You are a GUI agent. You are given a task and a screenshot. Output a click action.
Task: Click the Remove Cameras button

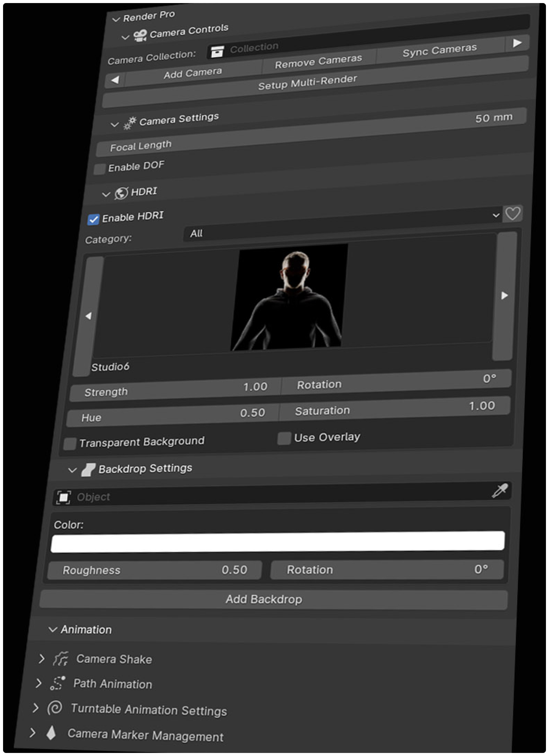[x=319, y=61]
